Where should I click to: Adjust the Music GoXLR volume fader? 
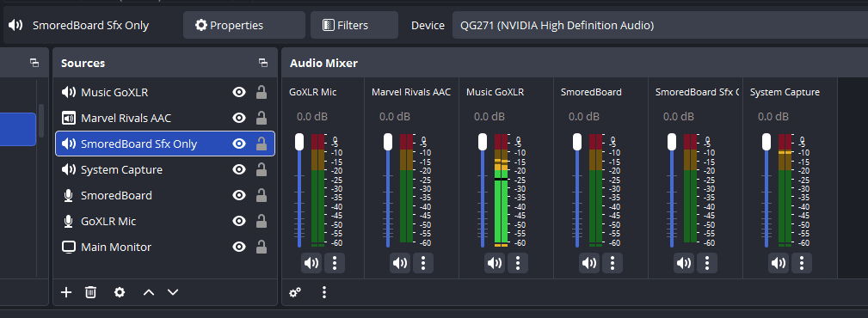tap(483, 142)
